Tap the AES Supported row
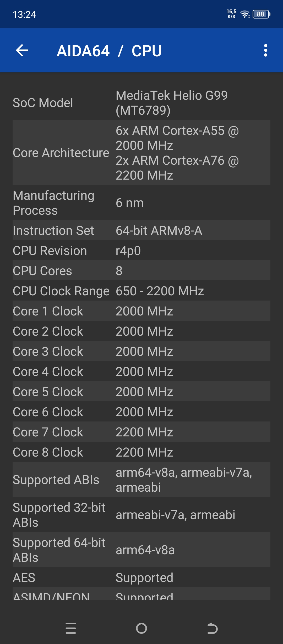The width and height of the screenshot is (283, 644). click(x=141, y=578)
